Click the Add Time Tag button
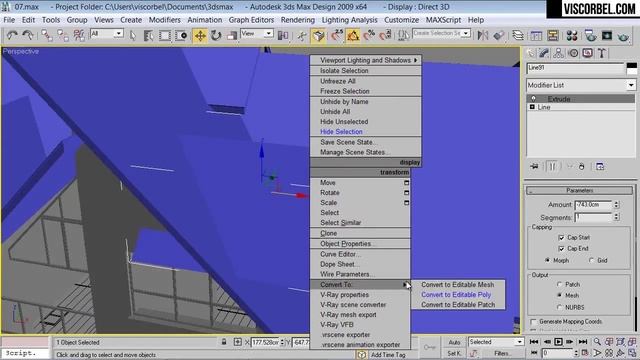This screenshot has width=640, height=360. (388, 355)
